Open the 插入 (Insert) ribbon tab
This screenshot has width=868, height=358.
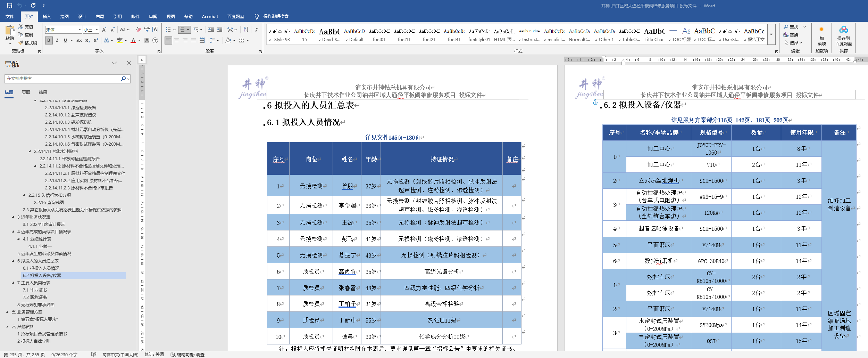tap(47, 16)
